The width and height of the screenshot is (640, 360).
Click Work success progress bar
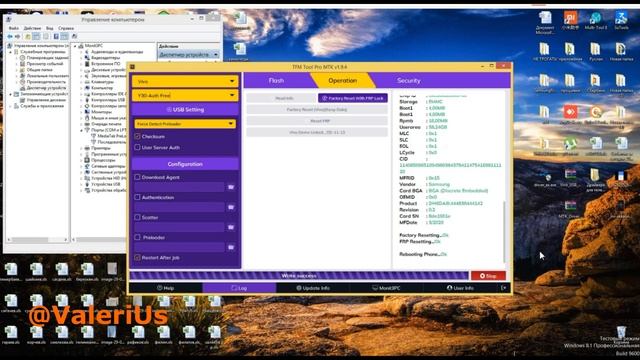click(x=299, y=276)
